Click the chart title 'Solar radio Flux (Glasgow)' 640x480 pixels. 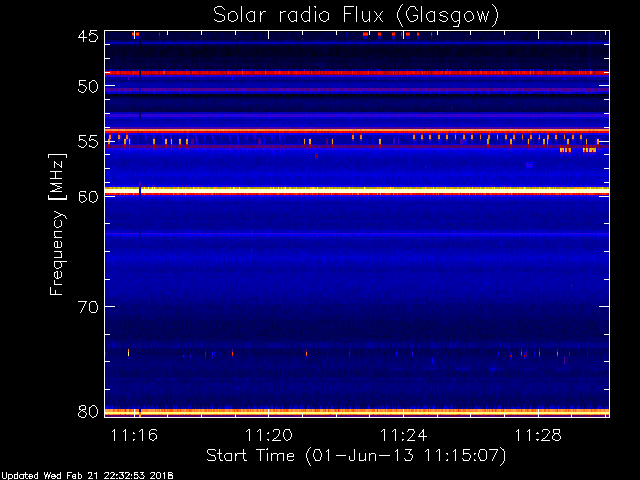(x=356, y=16)
